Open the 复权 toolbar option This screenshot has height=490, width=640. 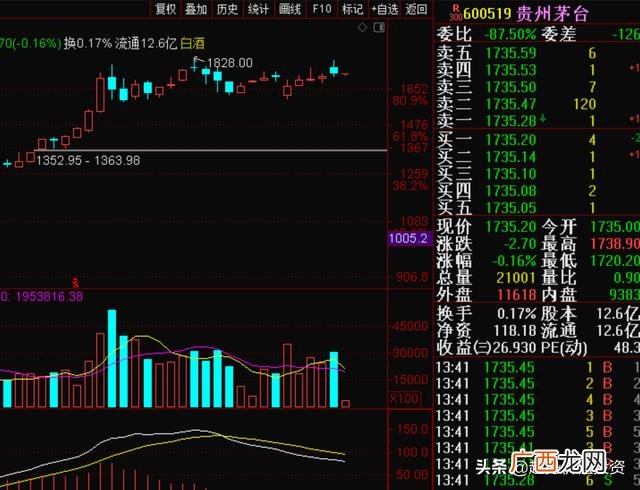coord(166,9)
